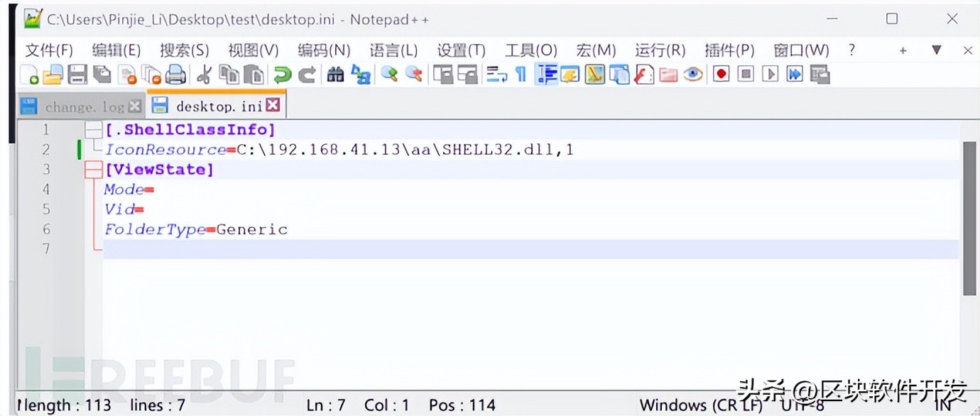
Task: Click the Open file folder icon
Action: pos(53,75)
